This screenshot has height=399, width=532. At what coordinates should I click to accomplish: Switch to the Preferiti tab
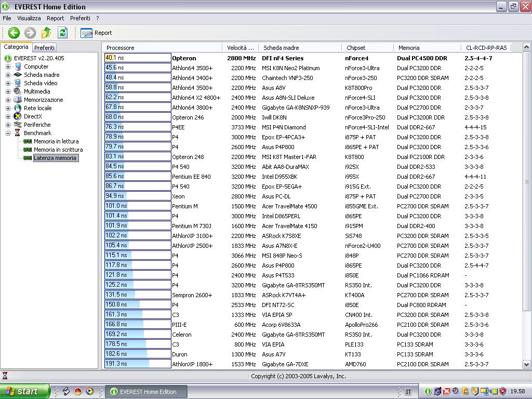coord(44,47)
